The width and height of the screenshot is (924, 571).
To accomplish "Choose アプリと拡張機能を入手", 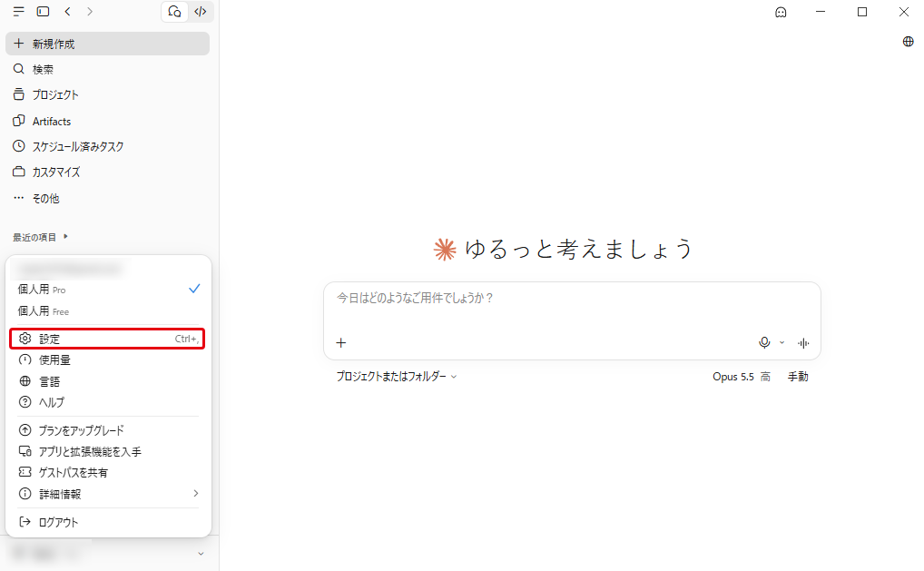I will 108,451.
